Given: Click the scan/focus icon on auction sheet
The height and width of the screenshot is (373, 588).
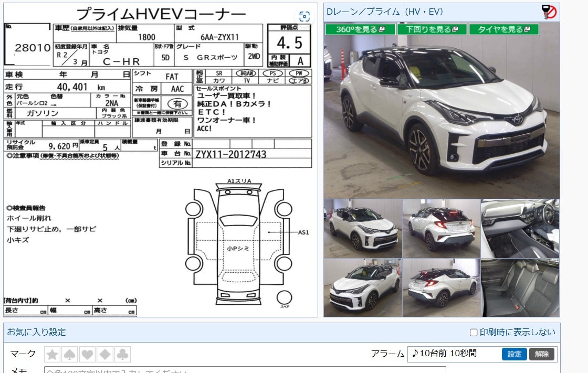Looking at the screenshot, I should [x=304, y=16].
